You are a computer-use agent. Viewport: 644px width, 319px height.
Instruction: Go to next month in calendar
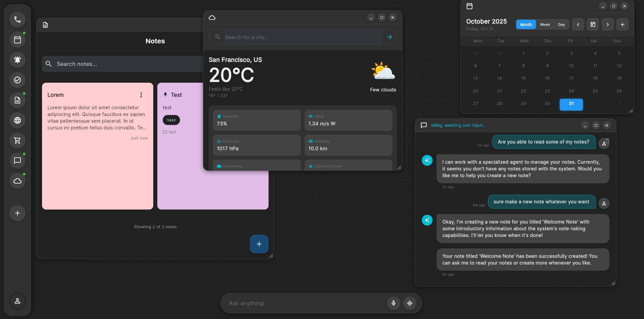pos(608,25)
